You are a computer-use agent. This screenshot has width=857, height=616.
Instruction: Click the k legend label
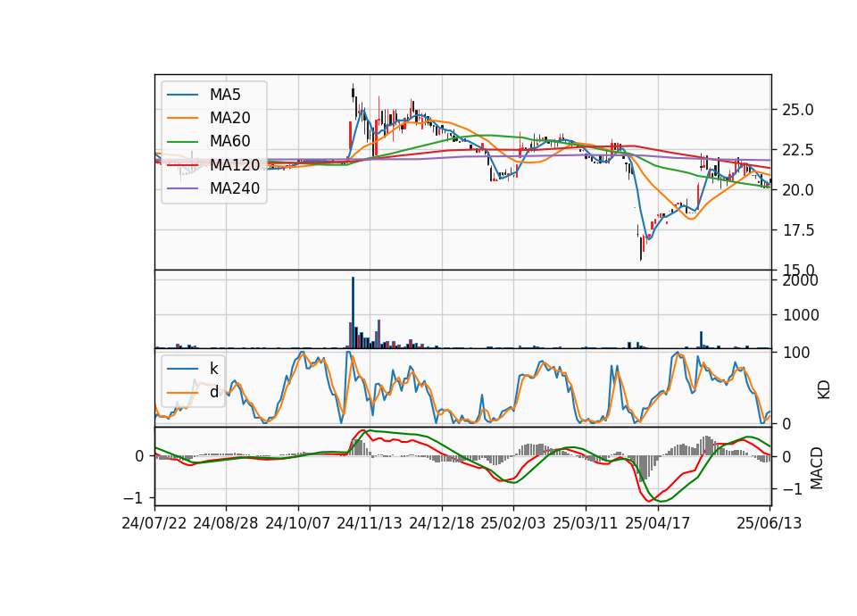coord(214,368)
